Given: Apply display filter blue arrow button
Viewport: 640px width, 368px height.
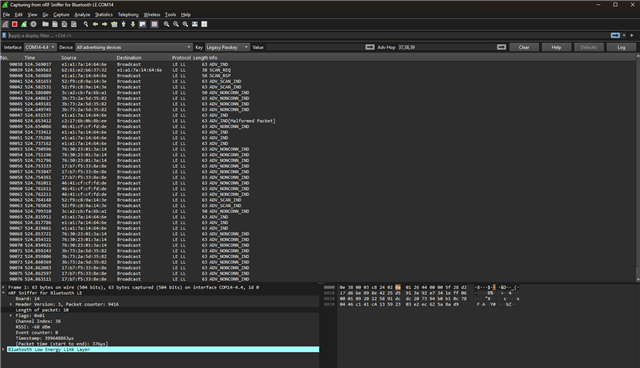Looking at the screenshot, I should tap(615, 35).
